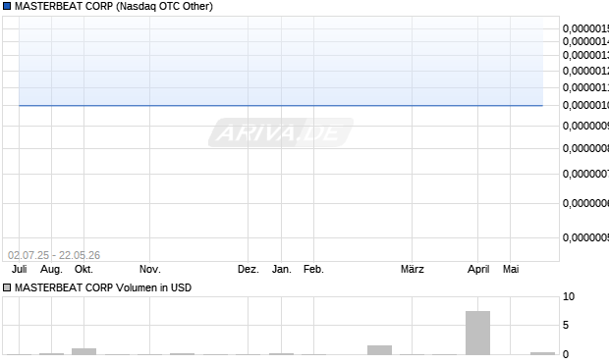Click the blue MASTERBEAT CORP legend square
This screenshot has height=364, width=609.
coord(7,6)
